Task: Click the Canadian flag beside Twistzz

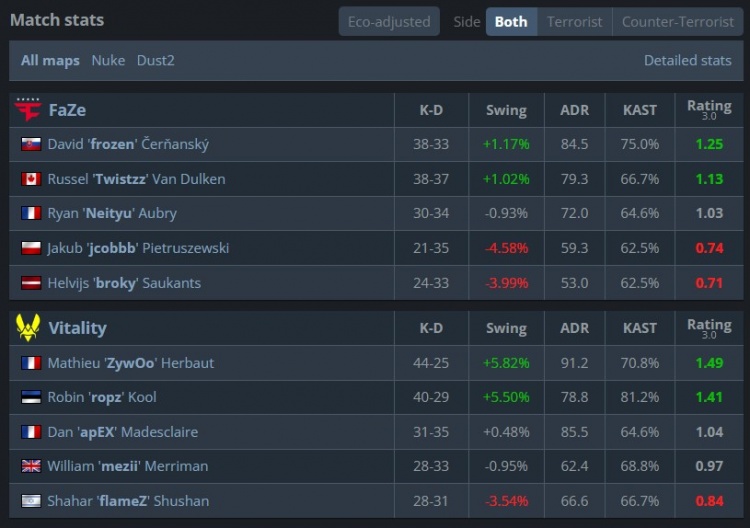Action: [31, 179]
